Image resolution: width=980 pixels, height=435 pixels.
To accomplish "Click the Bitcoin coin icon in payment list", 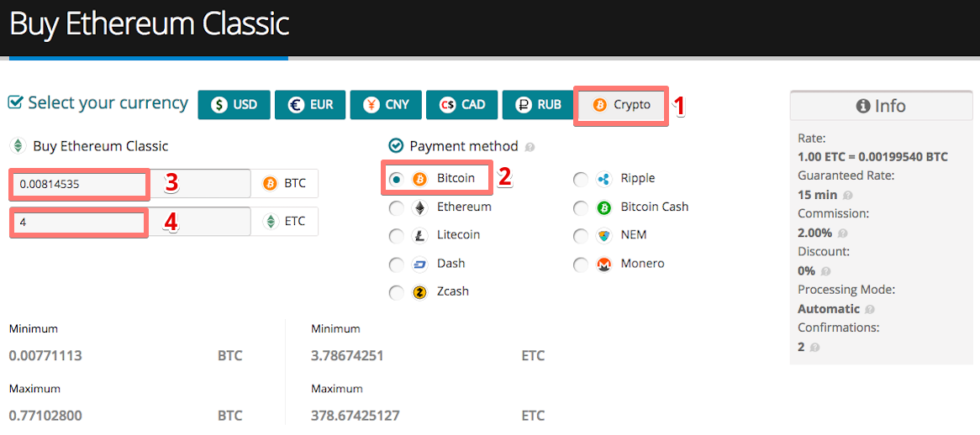I will coord(419,180).
